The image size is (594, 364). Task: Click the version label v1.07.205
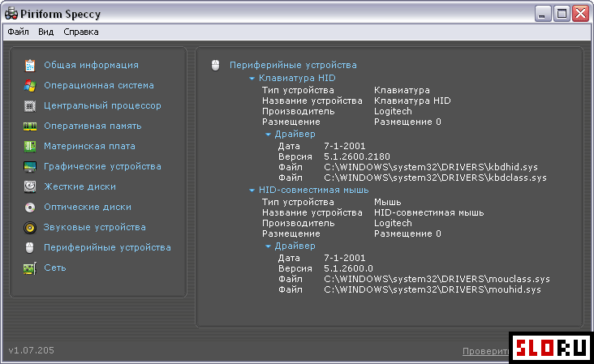point(31,350)
